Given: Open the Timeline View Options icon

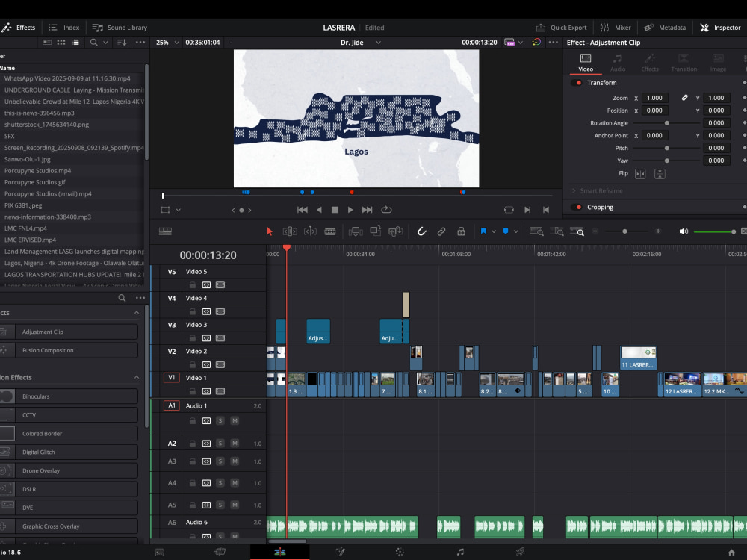Looking at the screenshot, I should [165, 231].
